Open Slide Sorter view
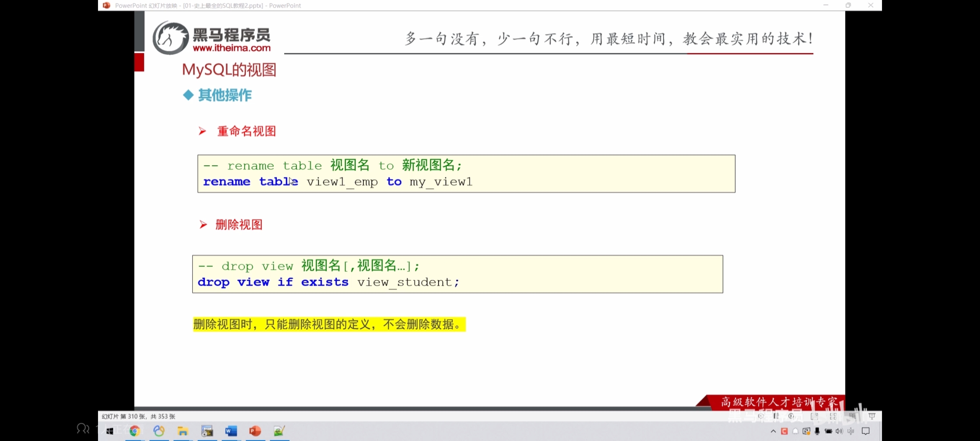The height and width of the screenshot is (441, 980). (x=833, y=416)
